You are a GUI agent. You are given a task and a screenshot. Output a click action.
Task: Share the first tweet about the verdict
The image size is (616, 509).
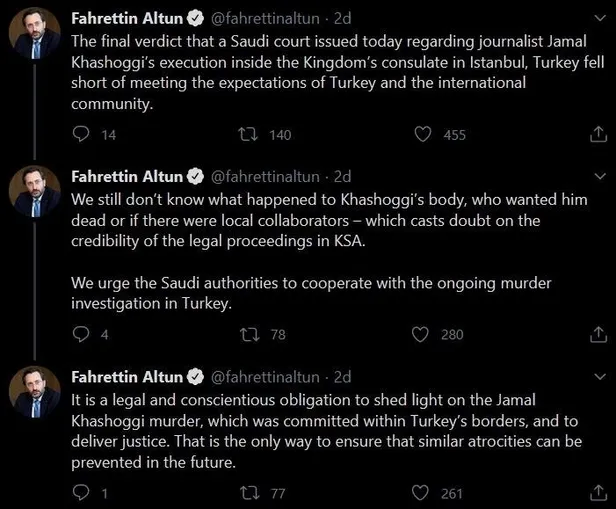[x=599, y=134]
